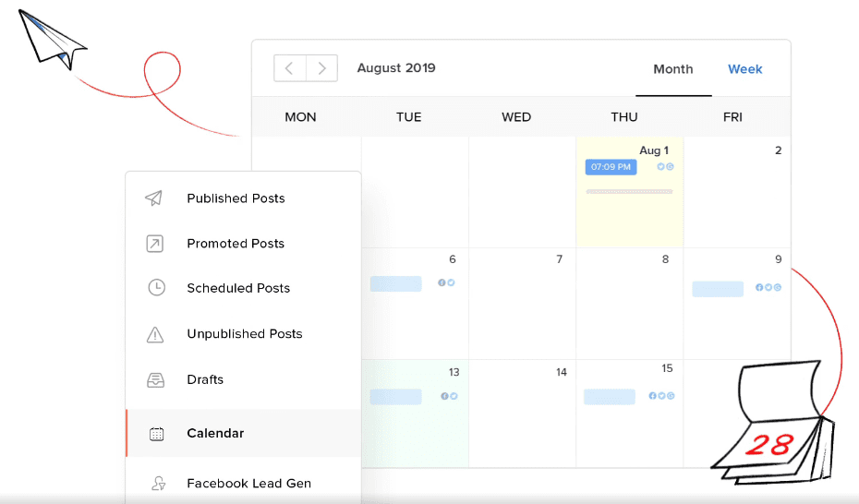Click the red post bar on Aug 1

coord(629,191)
